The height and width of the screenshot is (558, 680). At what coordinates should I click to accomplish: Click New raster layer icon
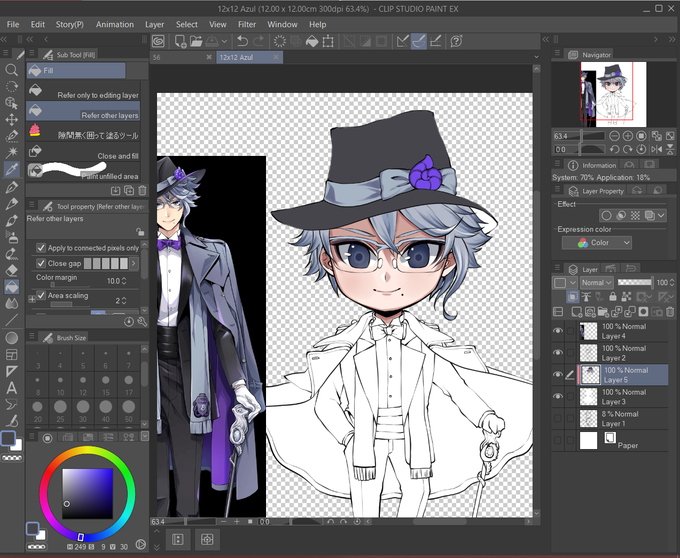tap(576, 311)
